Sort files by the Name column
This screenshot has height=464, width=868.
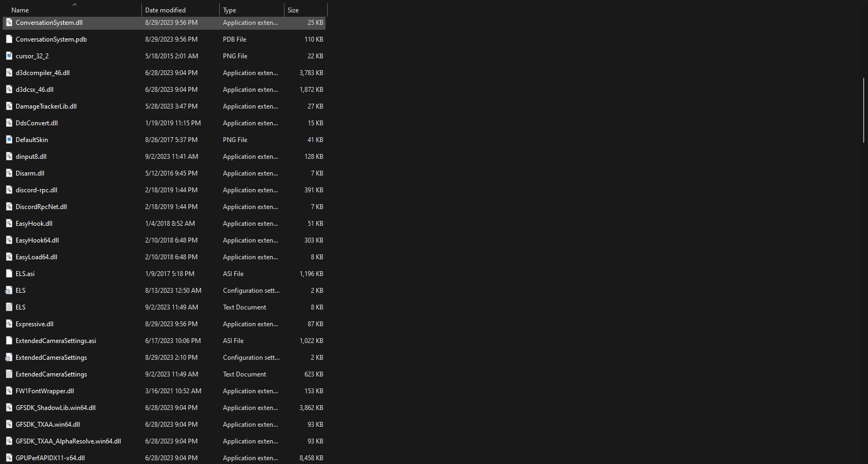[20, 10]
